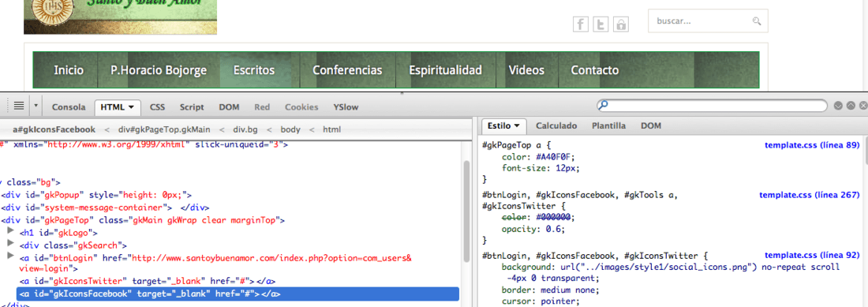
Task: Click the Firebug search magnifier icon
Action: [x=604, y=105]
